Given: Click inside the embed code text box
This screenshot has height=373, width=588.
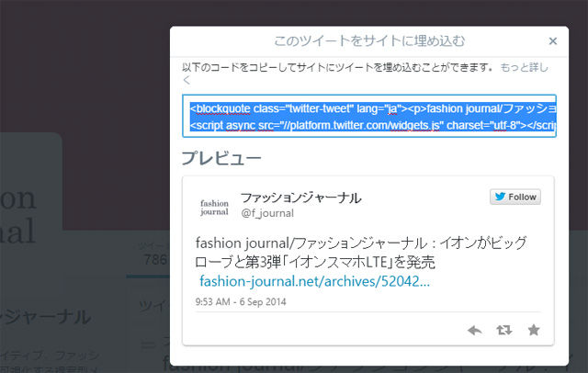Looking at the screenshot, I should tap(369, 116).
